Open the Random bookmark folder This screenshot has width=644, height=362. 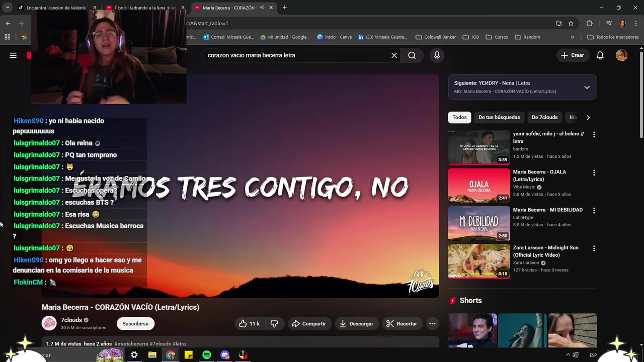coord(527,37)
